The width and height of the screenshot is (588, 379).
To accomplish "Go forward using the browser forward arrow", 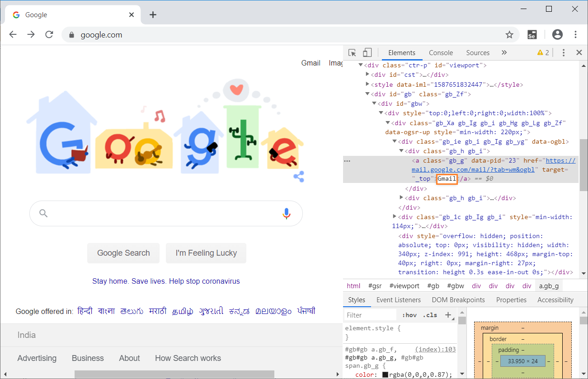I will (x=31, y=35).
